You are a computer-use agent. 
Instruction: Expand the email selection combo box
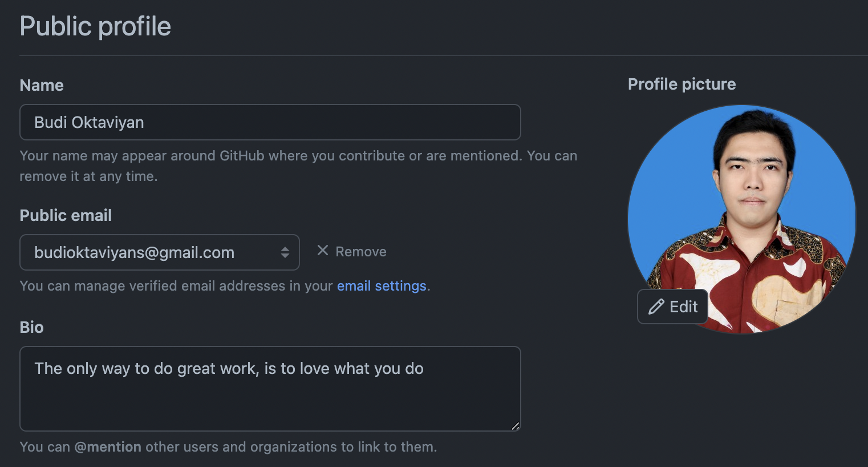(x=160, y=252)
